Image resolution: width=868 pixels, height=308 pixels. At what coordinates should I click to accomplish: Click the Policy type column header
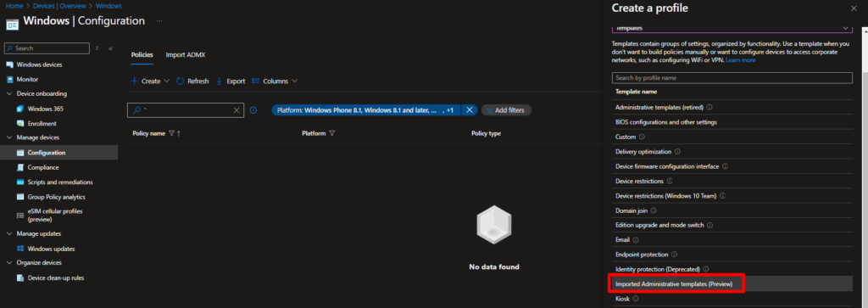[486, 133]
